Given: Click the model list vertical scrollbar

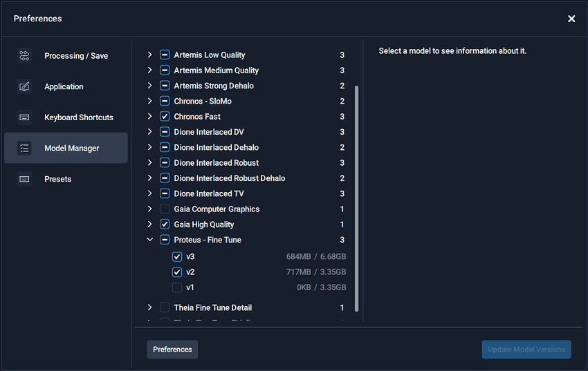Looking at the screenshot, I should click(x=356, y=198).
